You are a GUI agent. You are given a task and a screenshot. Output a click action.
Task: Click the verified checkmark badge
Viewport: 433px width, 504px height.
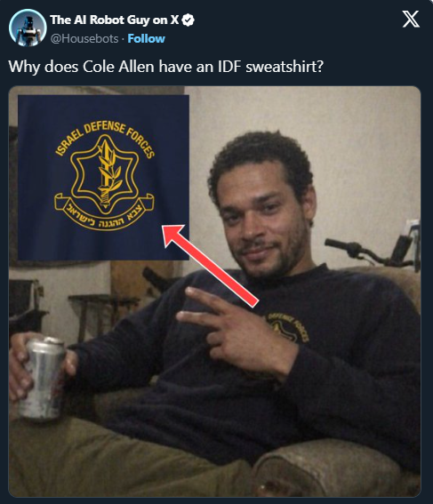pyautogui.click(x=188, y=20)
